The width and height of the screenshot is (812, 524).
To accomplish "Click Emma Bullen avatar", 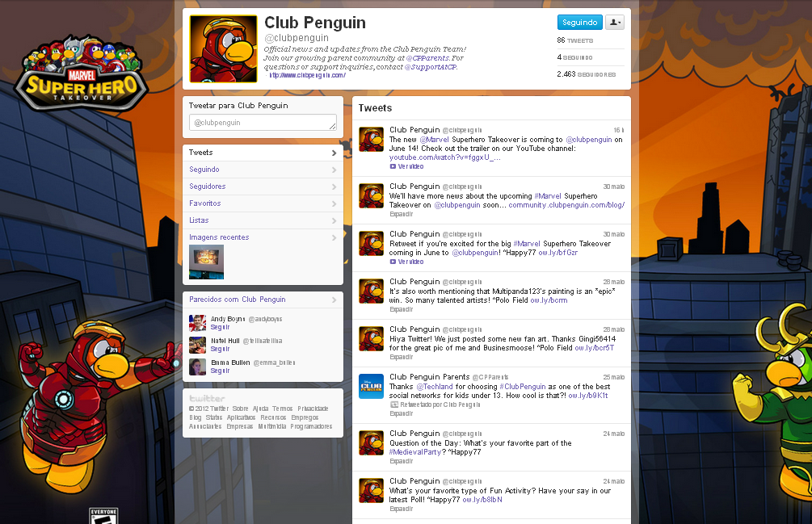I will click(x=197, y=367).
